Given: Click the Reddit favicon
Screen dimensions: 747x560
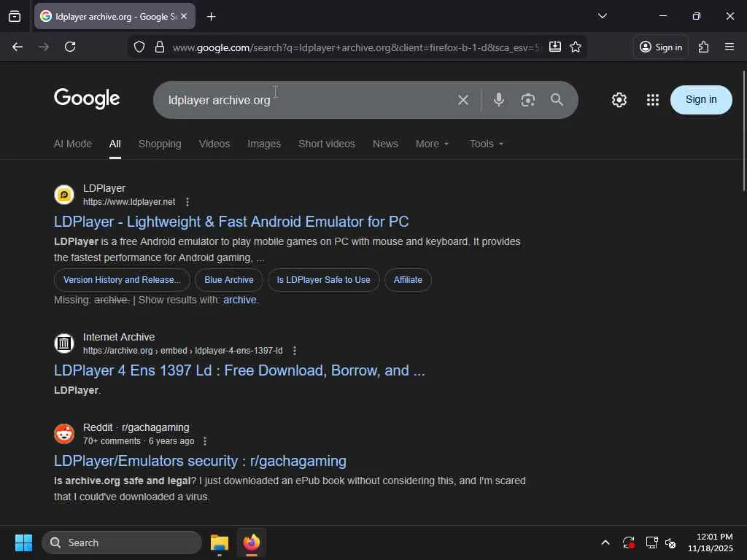Looking at the screenshot, I should (x=64, y=434).
